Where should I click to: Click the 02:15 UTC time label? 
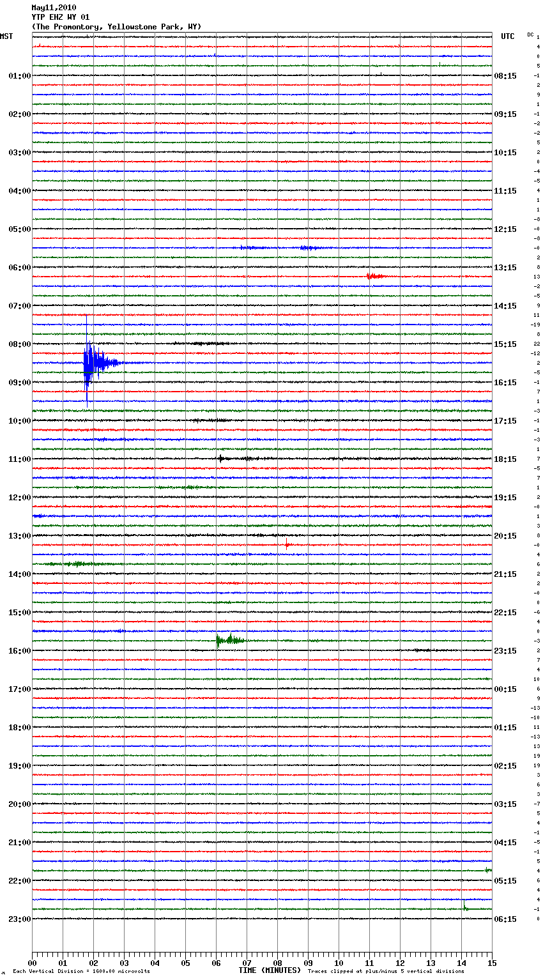pos(505,766)
